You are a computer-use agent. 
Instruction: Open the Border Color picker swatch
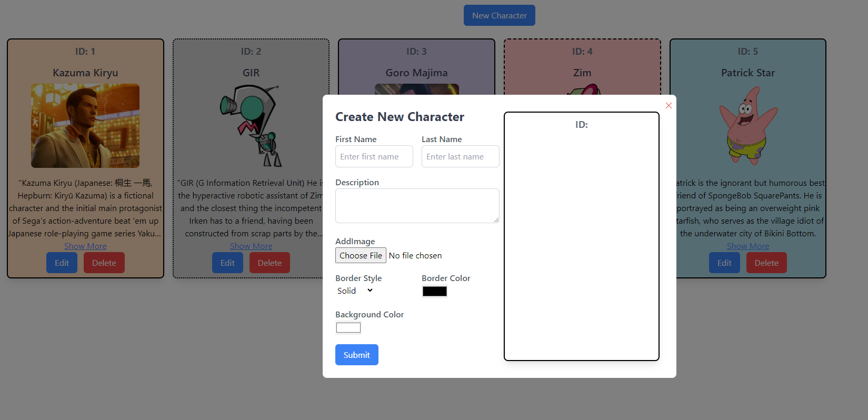(x=434, y=291)
